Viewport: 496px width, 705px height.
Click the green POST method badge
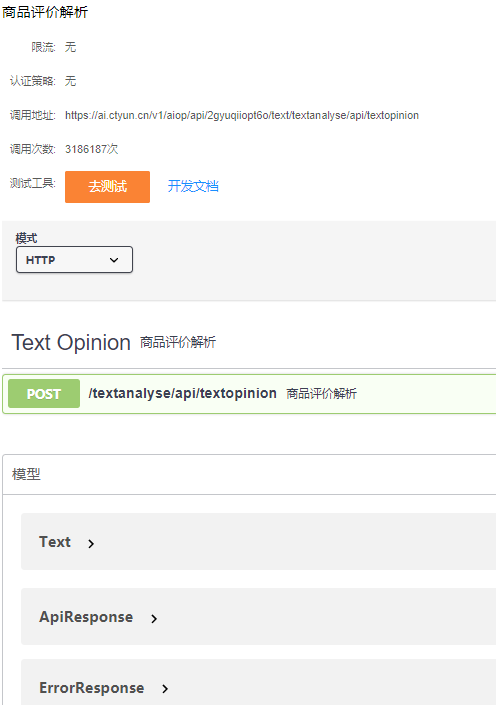pos(44,393)
